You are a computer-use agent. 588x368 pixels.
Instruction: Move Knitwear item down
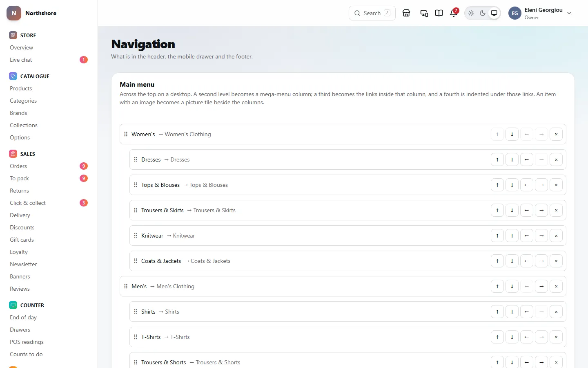tap(512, 236)
